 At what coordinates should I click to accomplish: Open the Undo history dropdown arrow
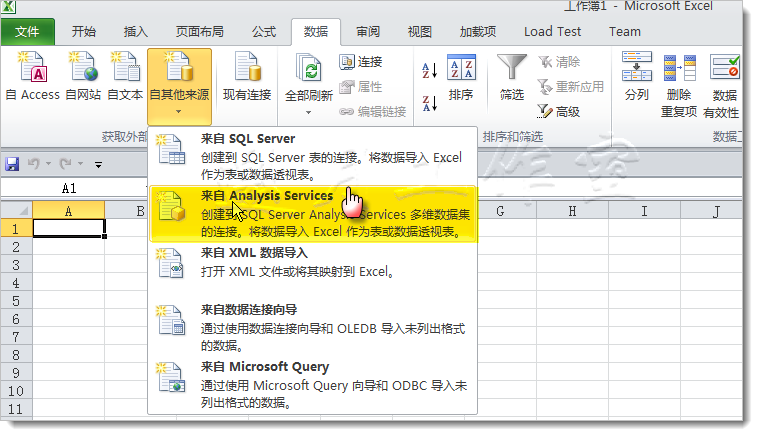click(x=48, y=164)
